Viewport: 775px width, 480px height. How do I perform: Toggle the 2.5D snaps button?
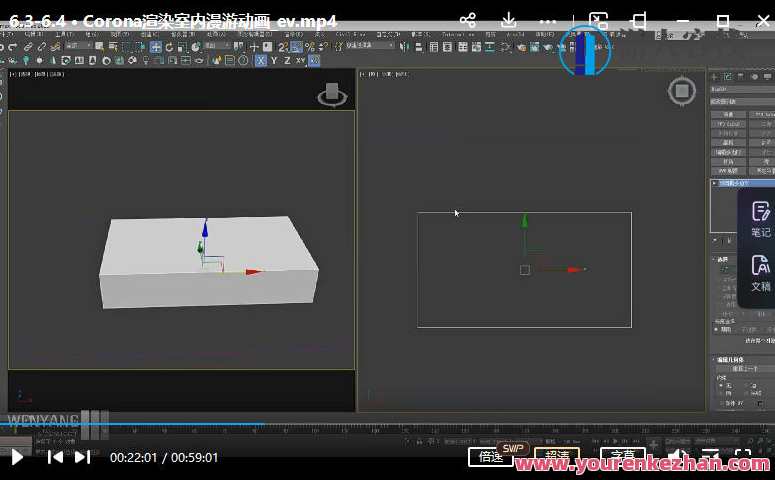[x=283, y=47]
